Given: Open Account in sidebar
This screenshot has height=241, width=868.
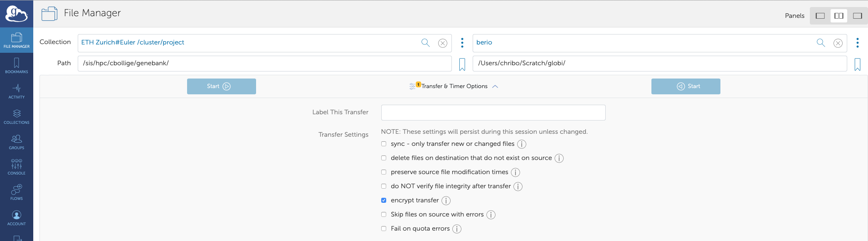Looking at the screenshot, I should click(17, 218).
